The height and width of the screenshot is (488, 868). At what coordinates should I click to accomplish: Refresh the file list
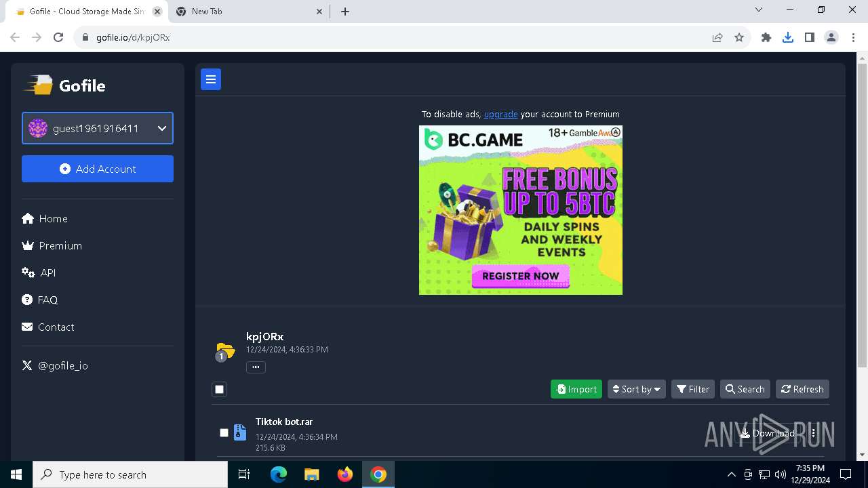coord(802,389)
